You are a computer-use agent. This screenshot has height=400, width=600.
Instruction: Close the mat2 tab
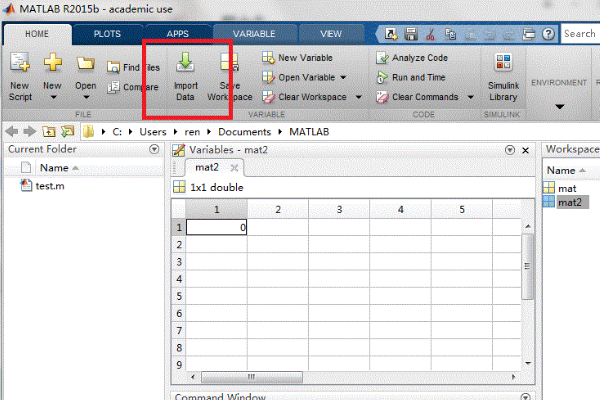235,168
